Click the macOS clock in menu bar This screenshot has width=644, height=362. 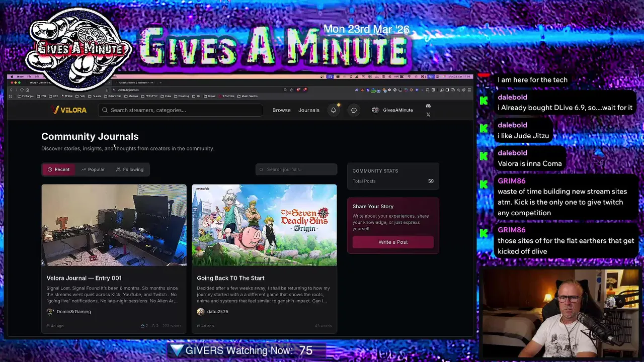click(459, 76)
